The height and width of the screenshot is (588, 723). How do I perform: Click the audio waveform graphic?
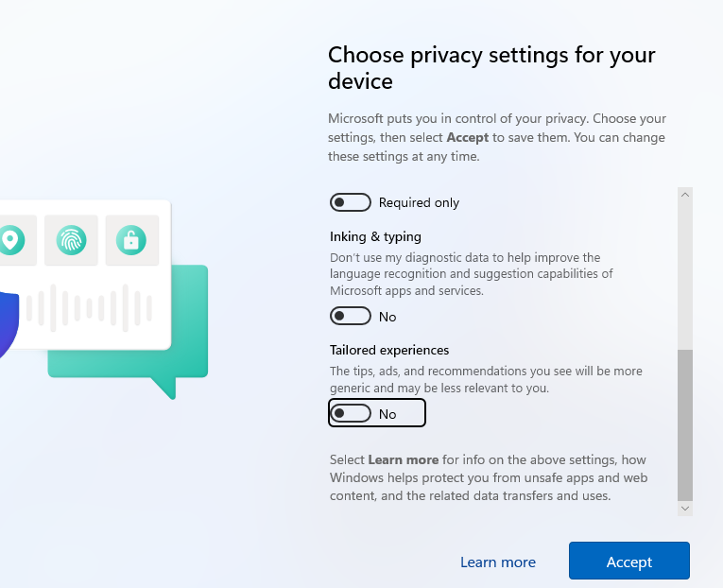(x=88, y=306)
